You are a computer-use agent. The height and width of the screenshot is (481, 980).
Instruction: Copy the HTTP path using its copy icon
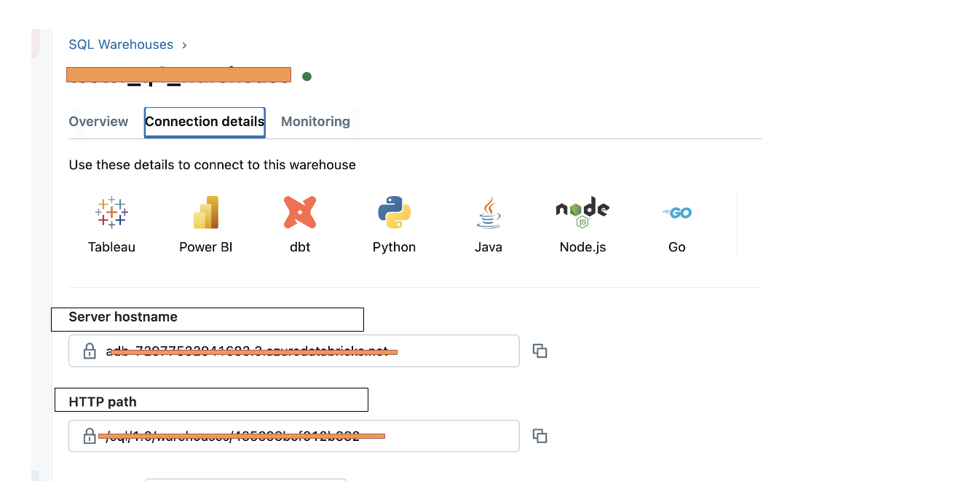coord(540,435)
